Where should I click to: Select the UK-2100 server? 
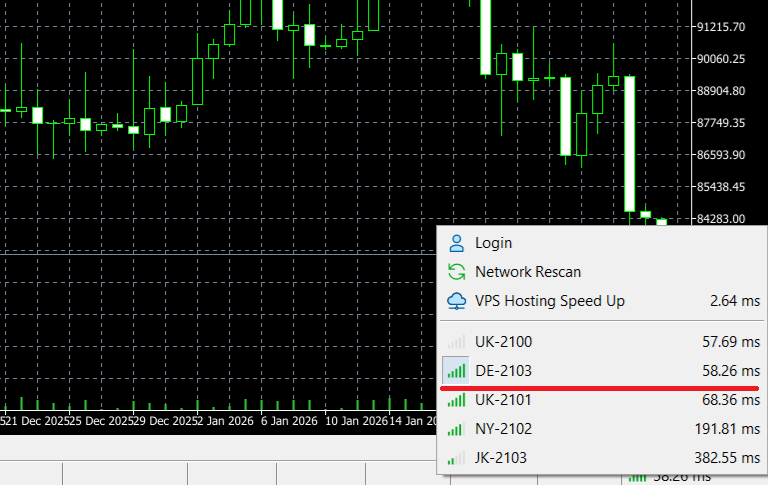[x=601, y=341]
